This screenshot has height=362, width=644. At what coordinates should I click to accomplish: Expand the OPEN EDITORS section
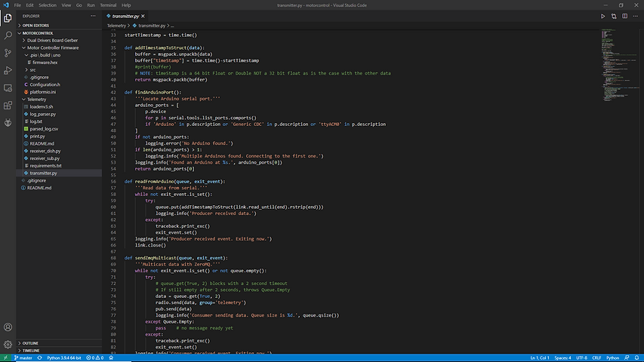click(x=35, y=25)
